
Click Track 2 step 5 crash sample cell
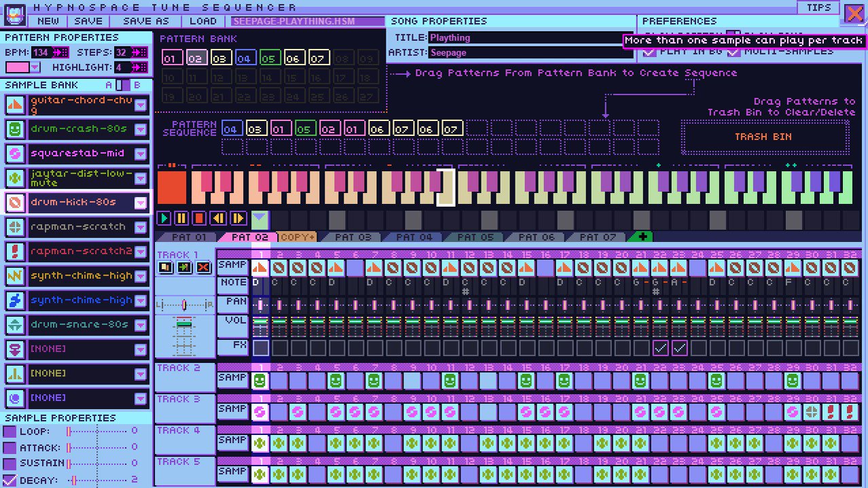tap(335, 381)
